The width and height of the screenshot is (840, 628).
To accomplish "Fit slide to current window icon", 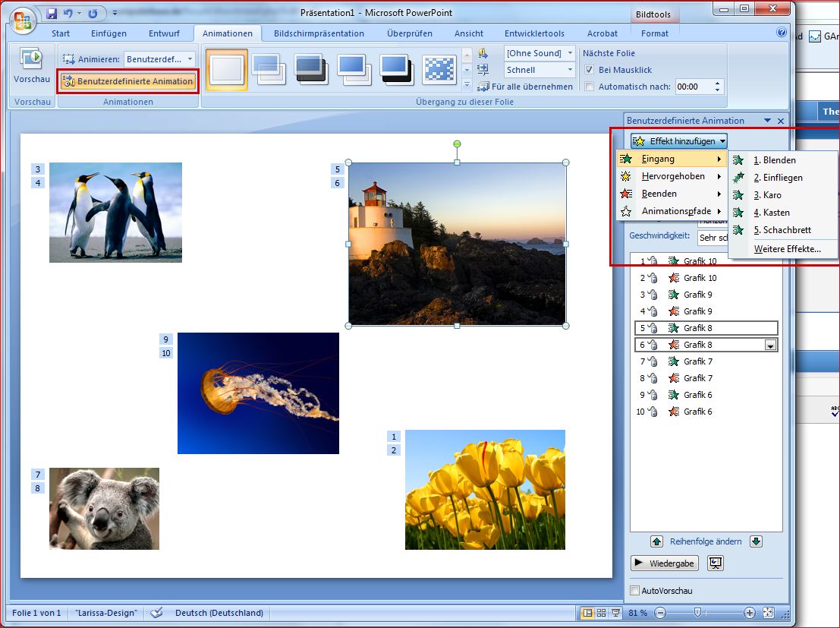I will point(768,613).
